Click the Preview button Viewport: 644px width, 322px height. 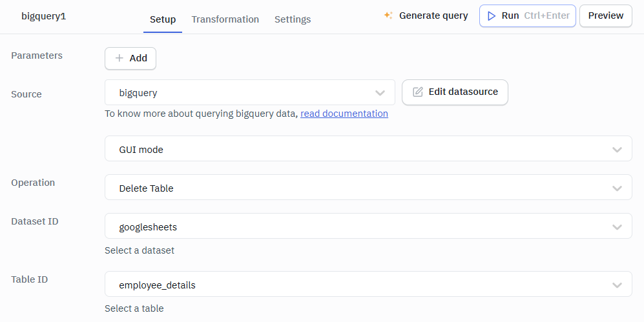(x=606, y=16)
